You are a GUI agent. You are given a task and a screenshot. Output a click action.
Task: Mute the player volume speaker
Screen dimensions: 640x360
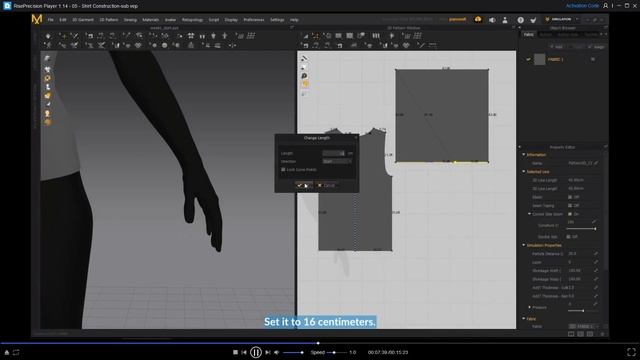277,352
